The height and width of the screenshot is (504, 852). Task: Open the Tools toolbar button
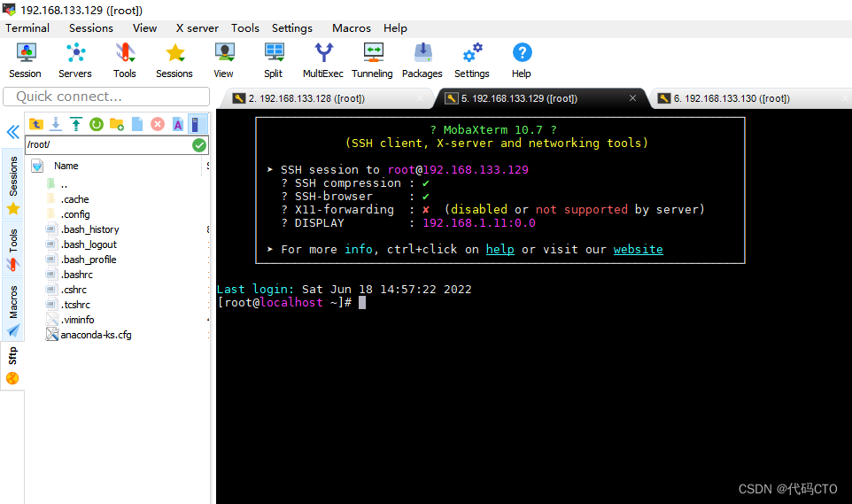point(124,60)
